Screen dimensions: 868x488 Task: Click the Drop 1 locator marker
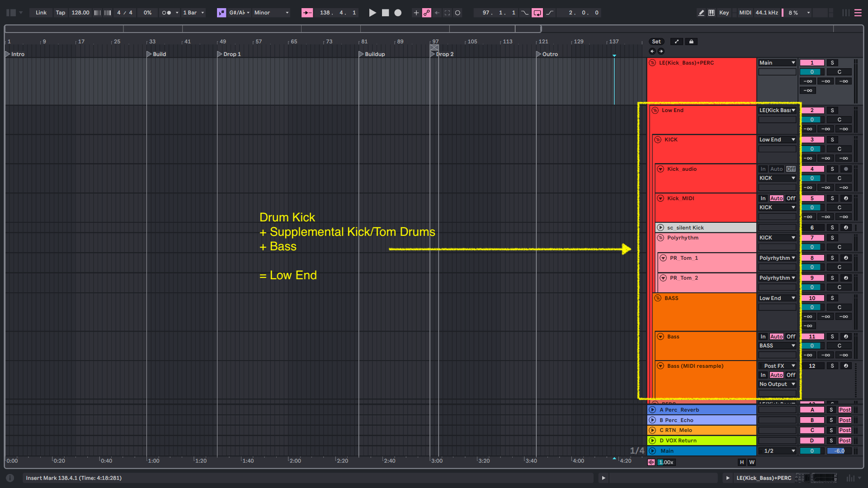(220, 54)
